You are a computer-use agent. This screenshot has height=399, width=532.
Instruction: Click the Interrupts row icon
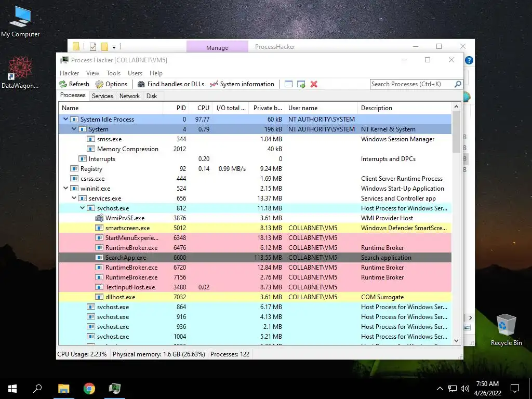pos(83,159)
